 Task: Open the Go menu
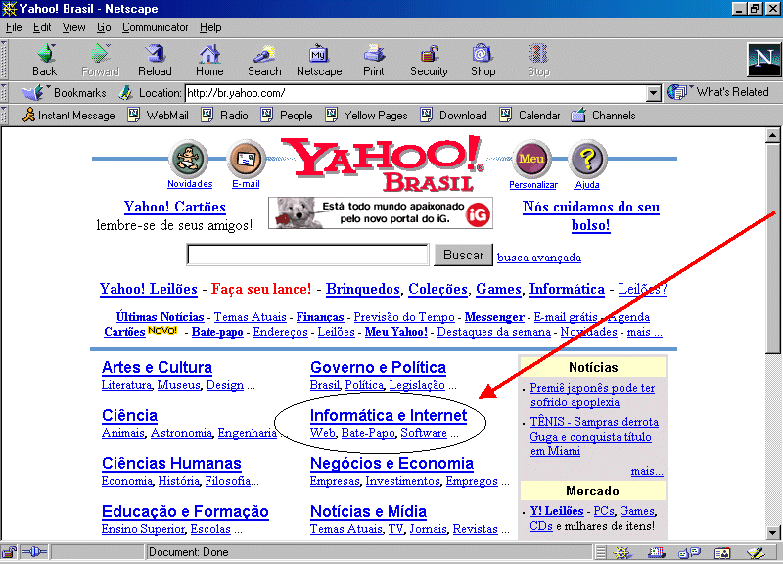(x=104, y=27)
